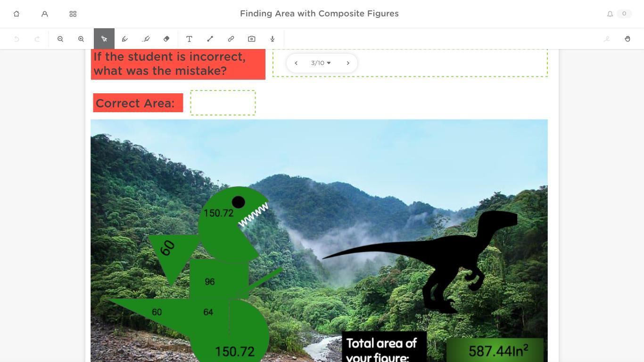The height and width of the screenshot is (362, 644).
Task: Go to the next slide
Action: pyautogui.click(x=348, y=63)
